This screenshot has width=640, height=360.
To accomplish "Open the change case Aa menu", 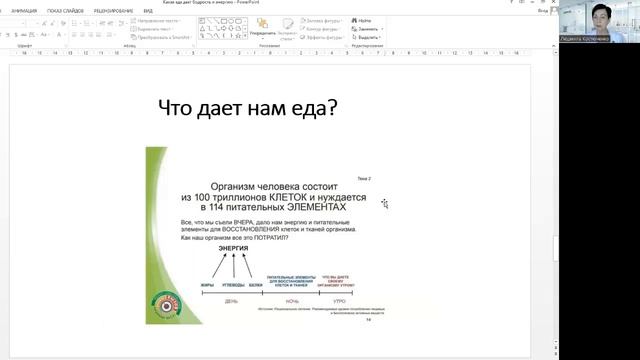I will (x=44, y=35).
